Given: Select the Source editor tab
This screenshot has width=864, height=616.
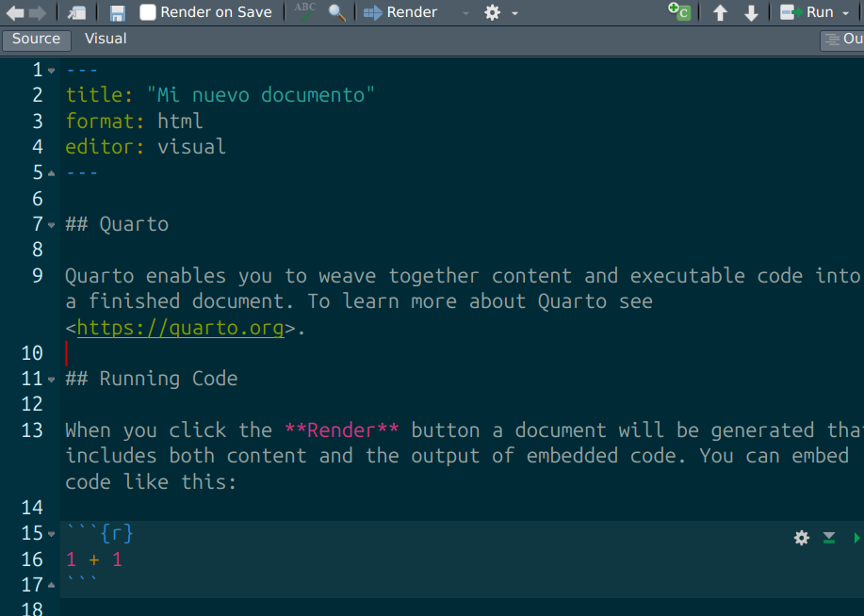Looking at the screenshot, I should coord(37,39).
